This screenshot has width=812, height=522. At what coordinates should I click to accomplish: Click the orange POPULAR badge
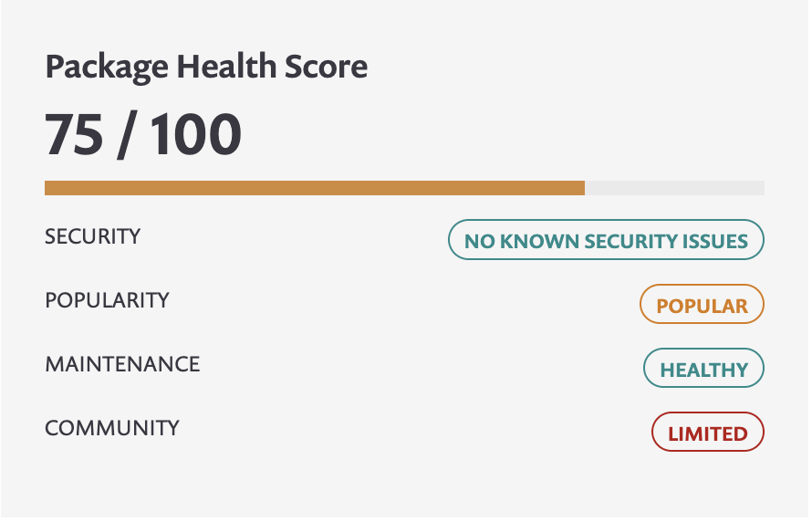pyautogui.click(x=702, y=306)
